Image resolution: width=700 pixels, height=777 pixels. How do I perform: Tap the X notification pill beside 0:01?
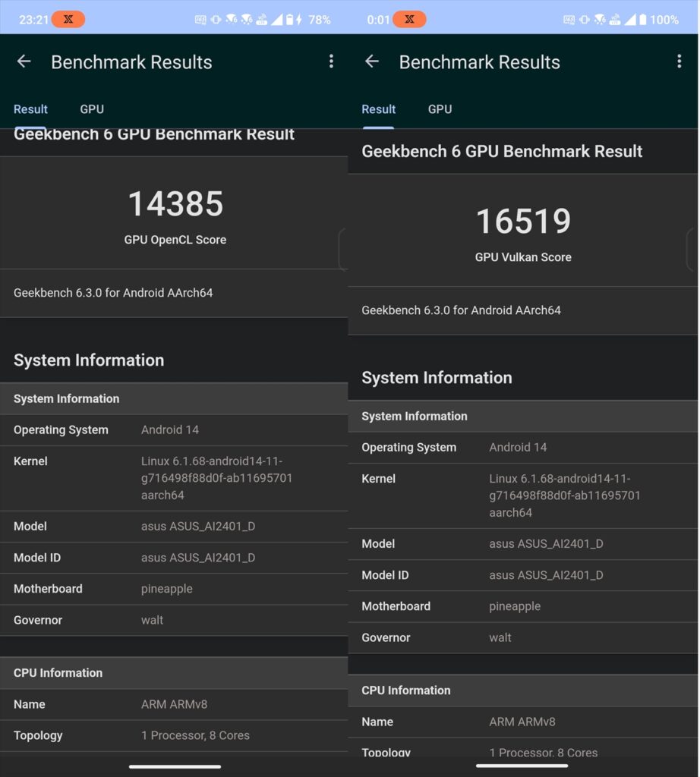(409, 20)
